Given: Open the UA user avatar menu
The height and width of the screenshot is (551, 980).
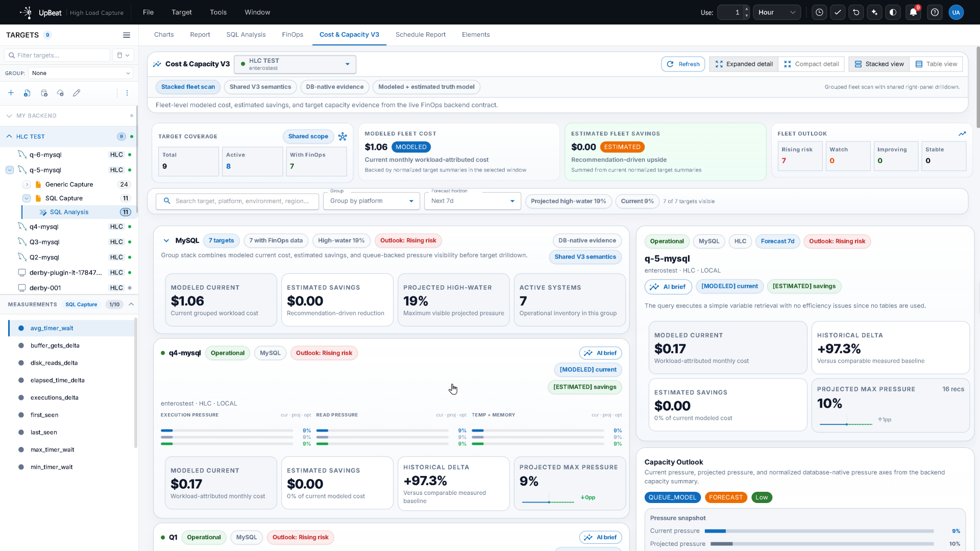Looking at the screenshot, I should pos(956,12).
